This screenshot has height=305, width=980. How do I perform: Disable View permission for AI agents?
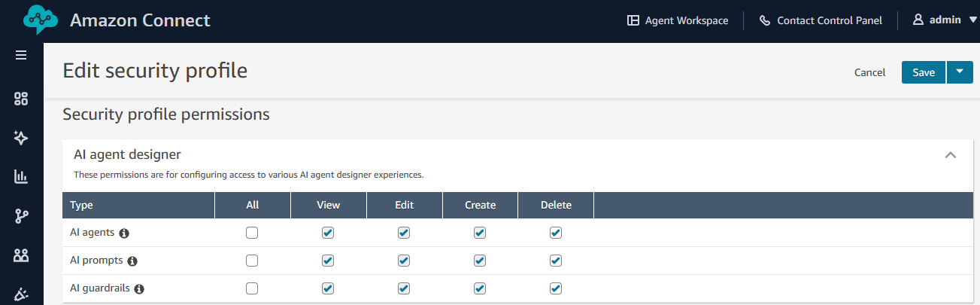pos(327,233)
